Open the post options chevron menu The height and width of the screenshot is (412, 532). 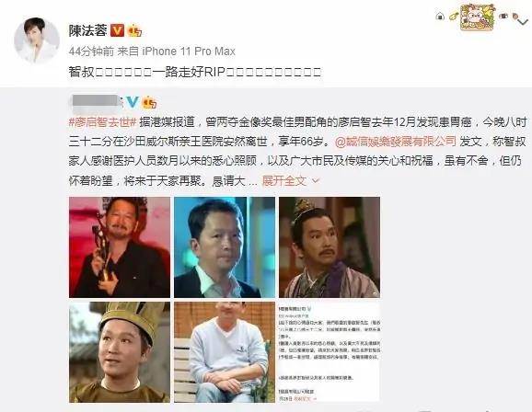tap(524, 22)
